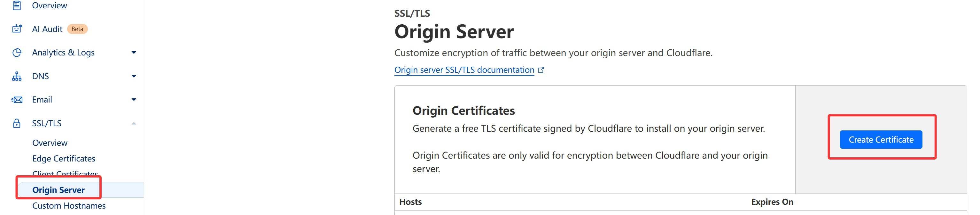Click the AI Audit Beta badge
Screen dimensions: 980x215
point(77,29)
